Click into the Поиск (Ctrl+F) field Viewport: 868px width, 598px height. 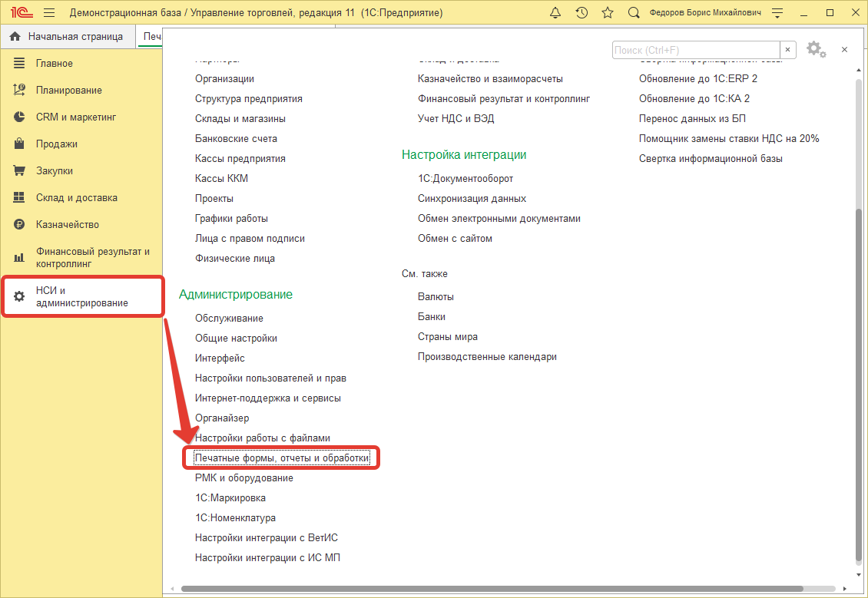coord(695,50)
